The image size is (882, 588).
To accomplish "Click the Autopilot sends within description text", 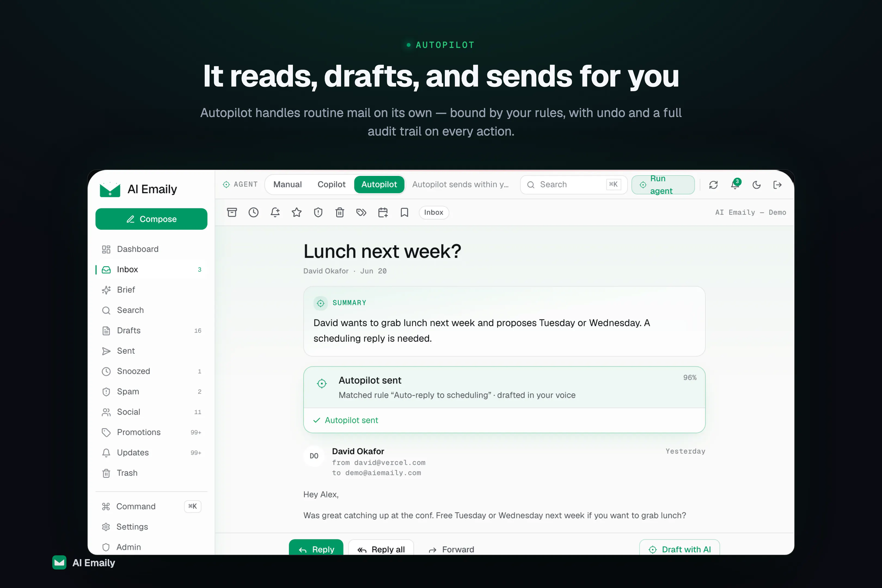I will point(460,185).
